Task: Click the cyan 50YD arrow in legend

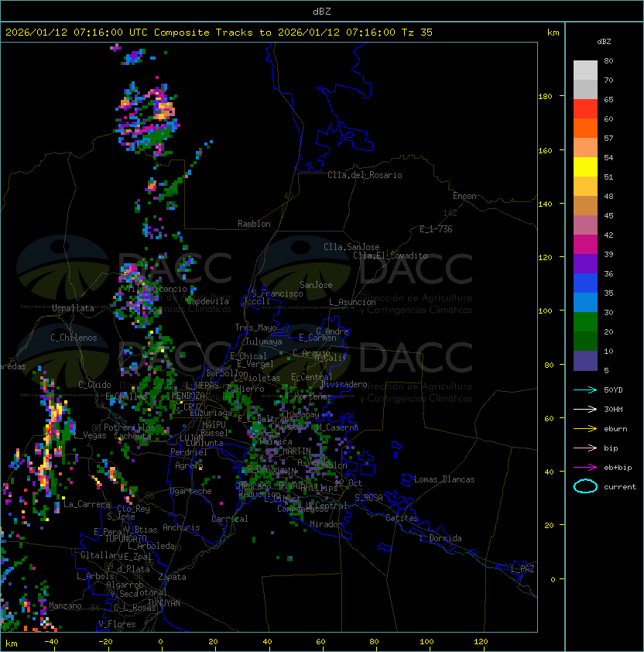Action: pyautogui.click(x=585, y=390)
